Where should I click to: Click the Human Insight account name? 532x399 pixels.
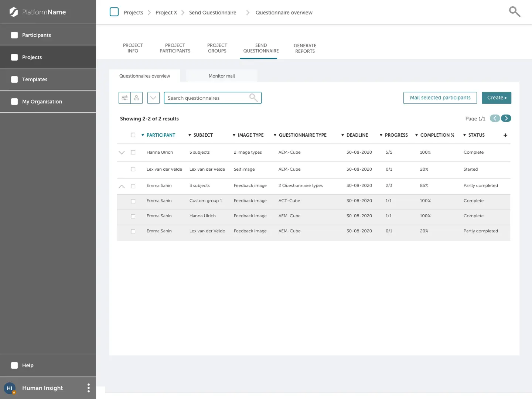tap(42, 388)
